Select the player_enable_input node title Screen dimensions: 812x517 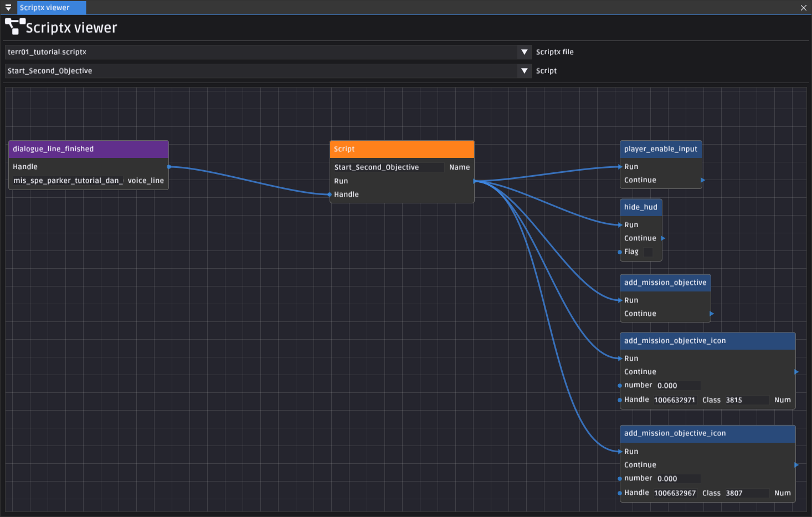tap(660, 149)
